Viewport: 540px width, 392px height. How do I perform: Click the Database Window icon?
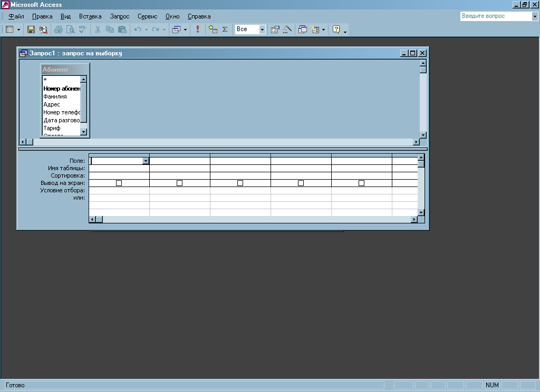(303, 30)
